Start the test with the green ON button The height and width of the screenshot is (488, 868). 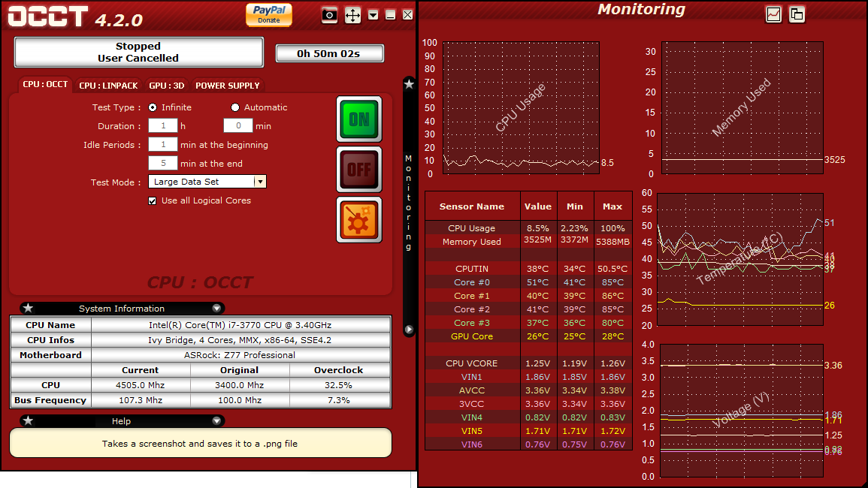359,119
